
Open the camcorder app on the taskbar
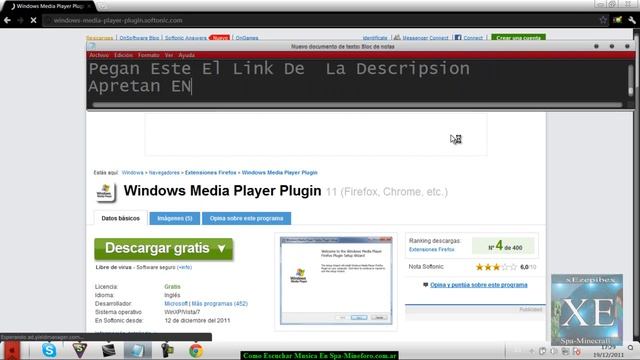(x=167, y=351)
